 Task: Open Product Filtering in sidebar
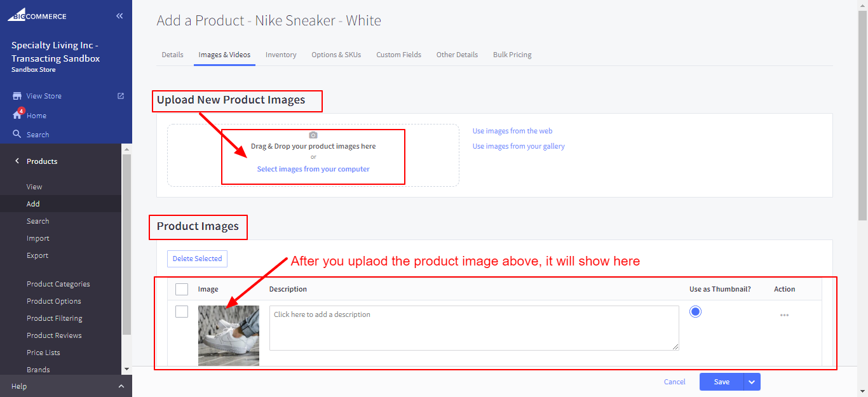coord(55,318)
